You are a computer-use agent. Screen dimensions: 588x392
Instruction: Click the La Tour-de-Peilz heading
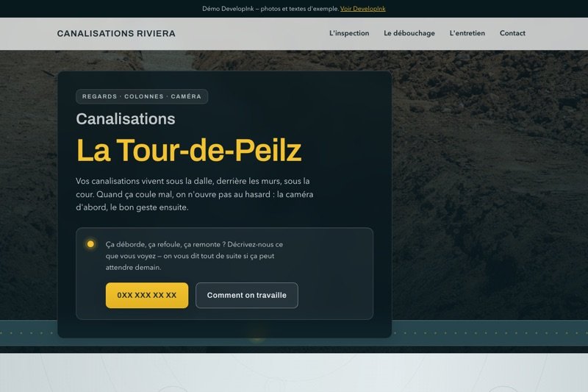(x=189, y=150)
